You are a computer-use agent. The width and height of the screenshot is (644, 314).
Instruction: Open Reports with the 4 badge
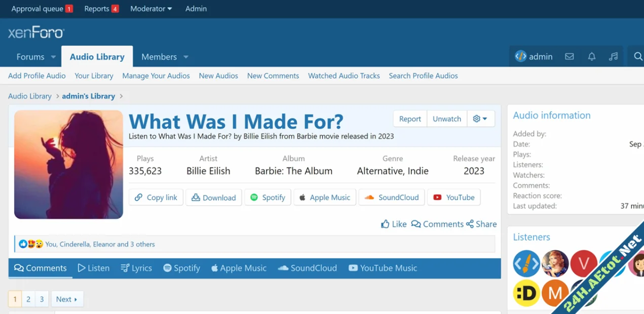pos(101,9)
